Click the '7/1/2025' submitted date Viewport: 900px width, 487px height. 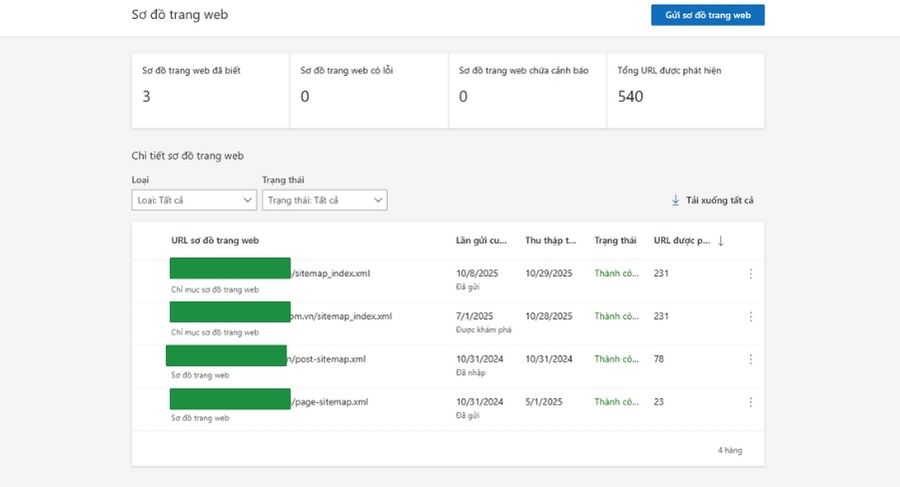point(474,316)
